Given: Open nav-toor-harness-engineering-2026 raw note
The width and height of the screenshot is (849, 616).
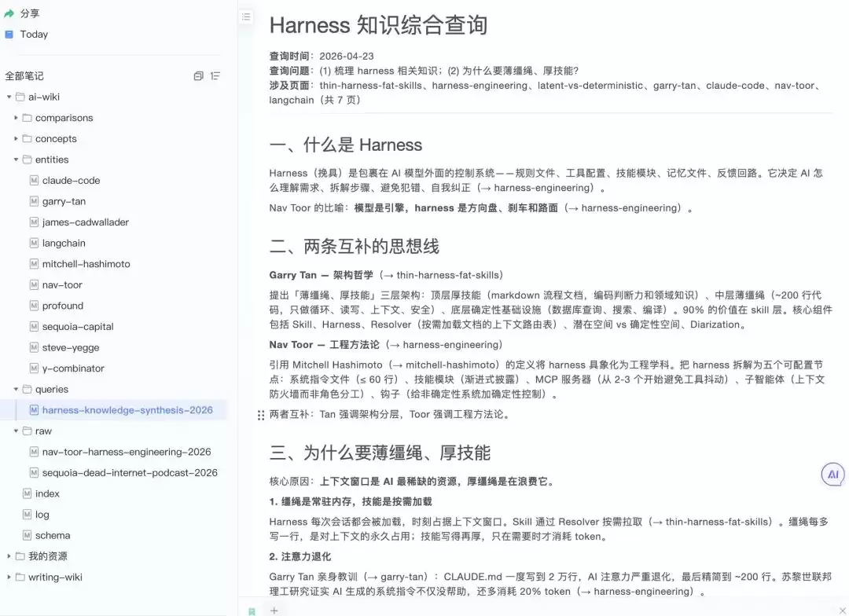Looking at the screenshot, I should [127, 452].
